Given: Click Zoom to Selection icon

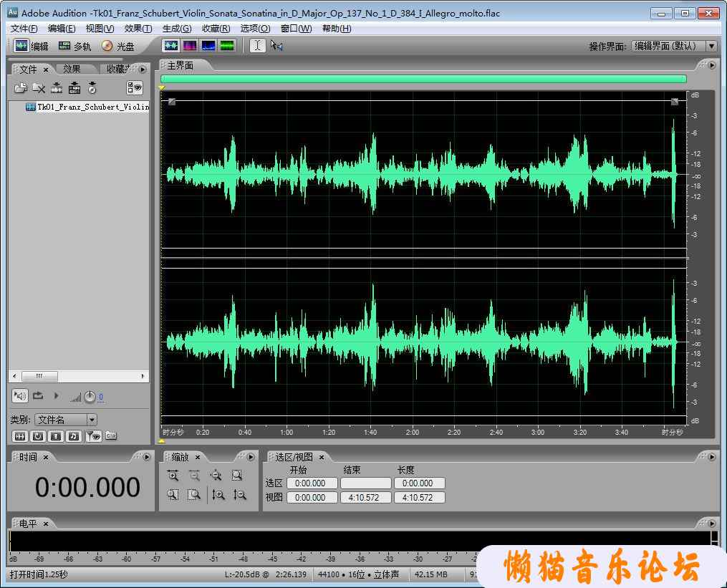Looking at the screenshot, I should [x=237, y=476].
